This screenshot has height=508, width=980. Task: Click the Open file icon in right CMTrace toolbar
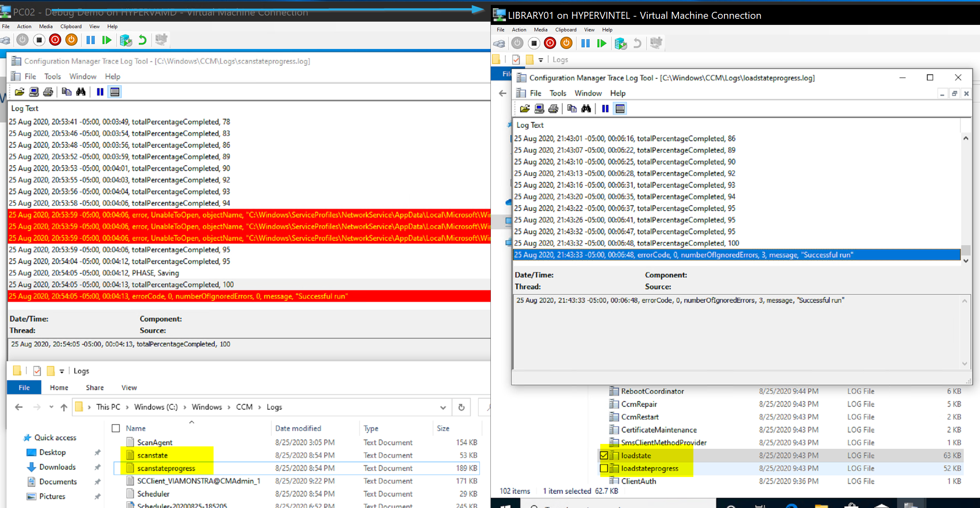coord(525,109)
